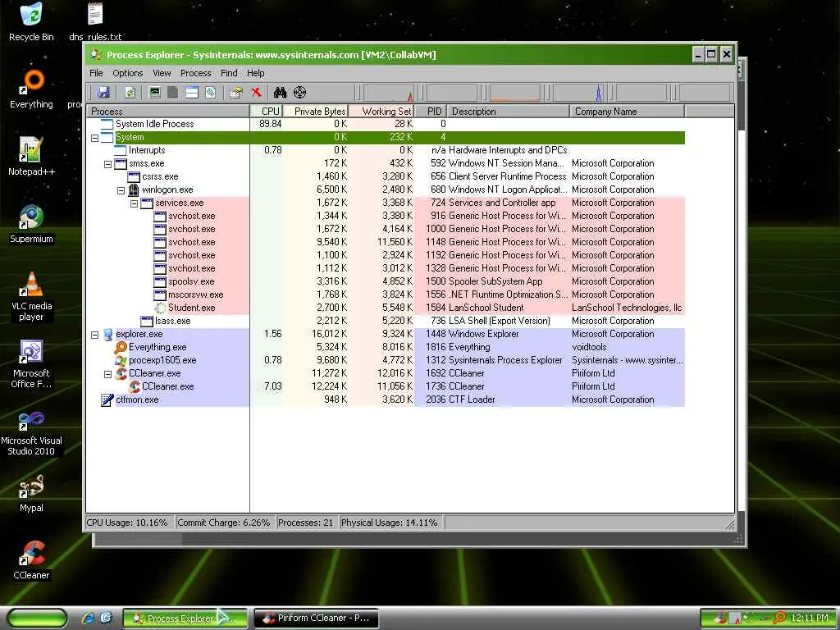Open the Notepad++ desktop shortcut
The image size is (840, 630).
(x=31, y=156)
